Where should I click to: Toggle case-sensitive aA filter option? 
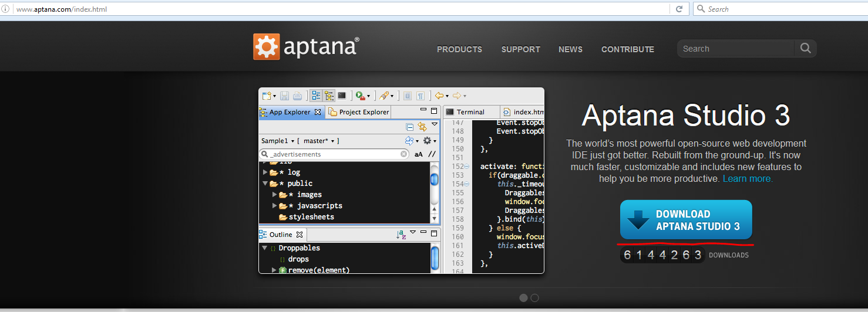[x=418, y=154]
